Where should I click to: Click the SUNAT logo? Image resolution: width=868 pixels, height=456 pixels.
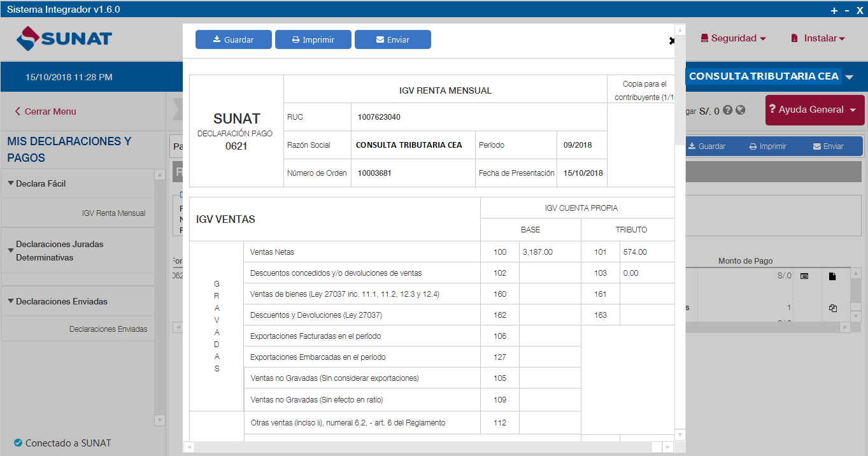pos(64,38)
